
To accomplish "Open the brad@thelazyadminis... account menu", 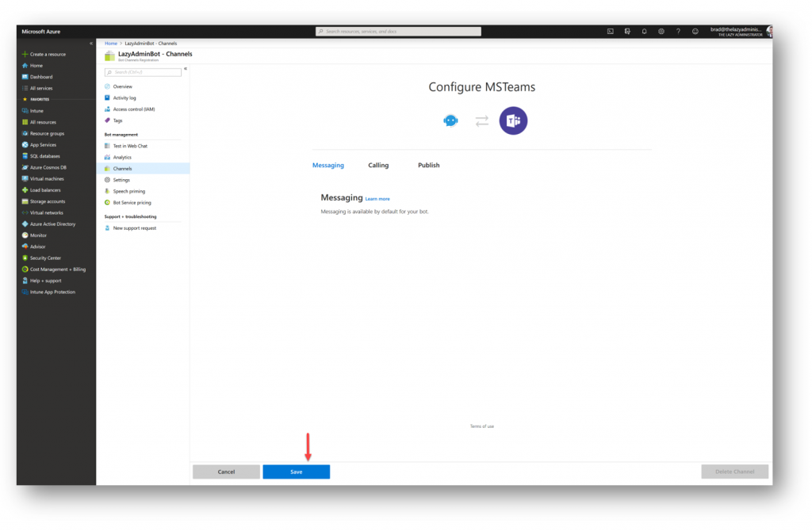I will [x=740, y=32].
